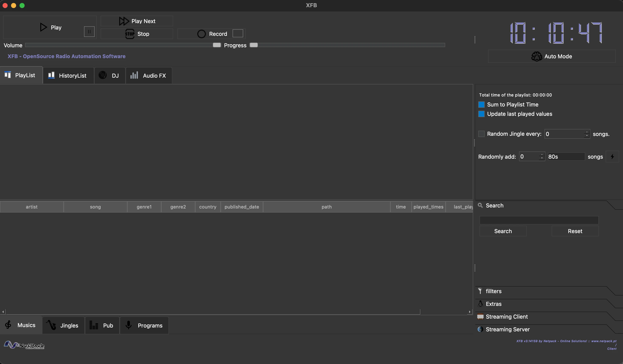Decrease the Randomly add value

click(x=542, y=159)
